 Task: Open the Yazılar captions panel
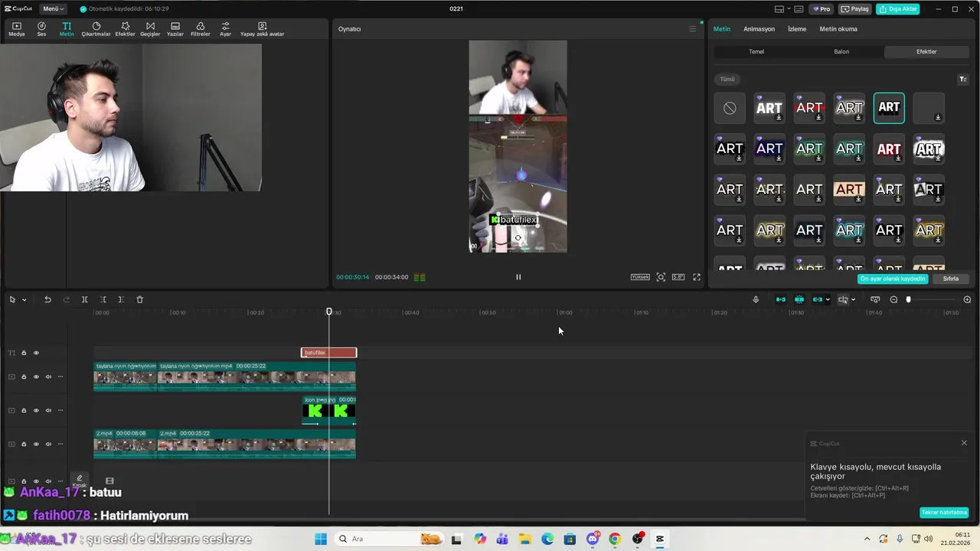(175, 29)
